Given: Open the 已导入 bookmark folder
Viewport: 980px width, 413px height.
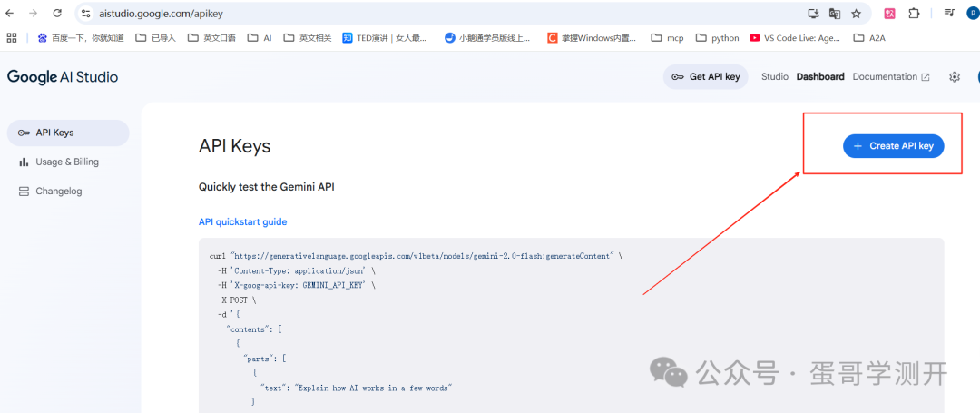Looking at the screenshot, I should 156,38.
